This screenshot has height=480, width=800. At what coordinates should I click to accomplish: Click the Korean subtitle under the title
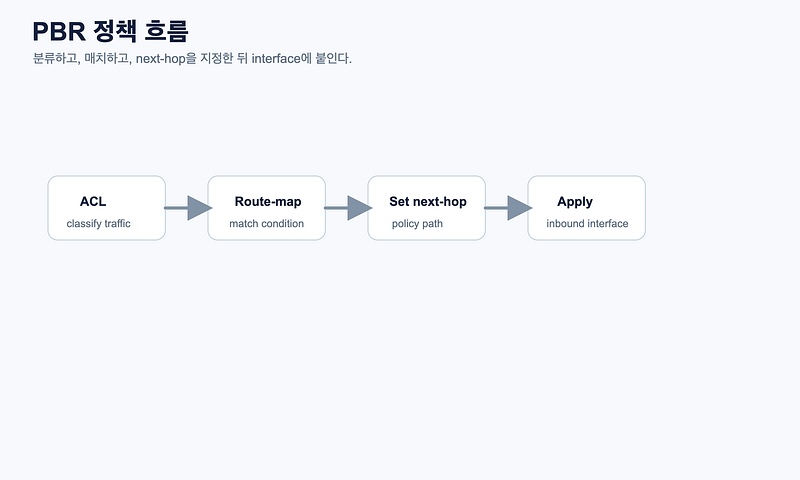(192, 58)
